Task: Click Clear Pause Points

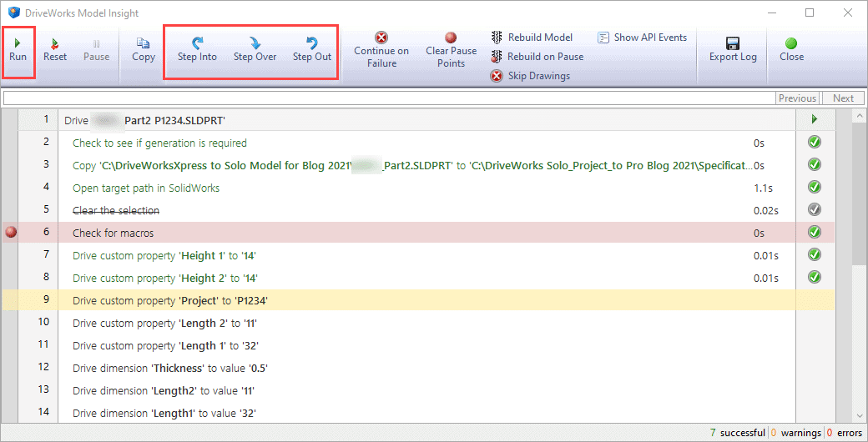Action: (x=452, y=50)
